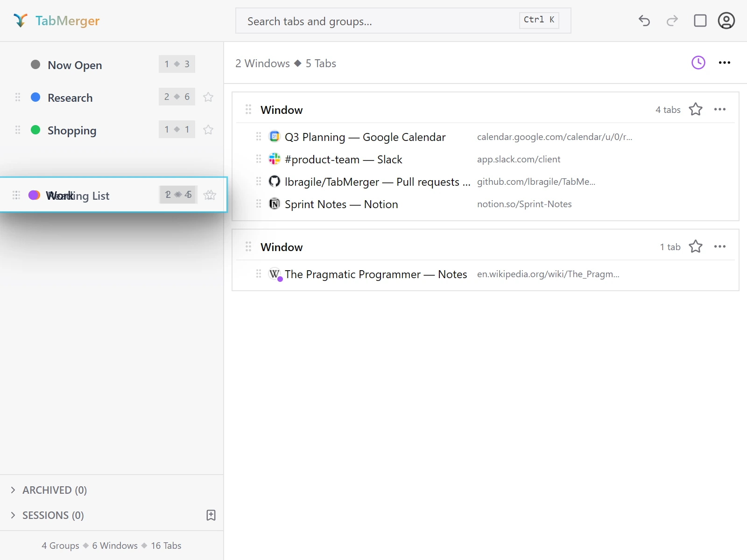Open the group more options ellipsis
This screenshot has width=747, height=560.
click(x=725, y=63)
